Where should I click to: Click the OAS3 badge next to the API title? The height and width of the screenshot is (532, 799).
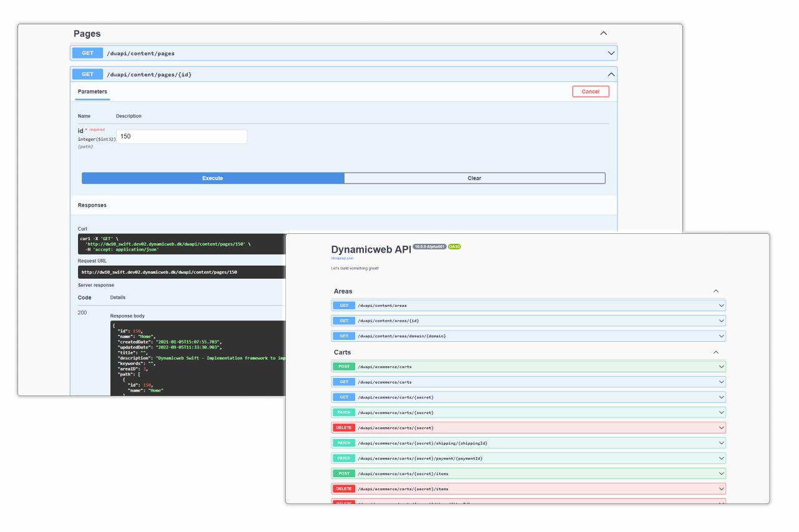pyautogui.click(x=454, y=246)
